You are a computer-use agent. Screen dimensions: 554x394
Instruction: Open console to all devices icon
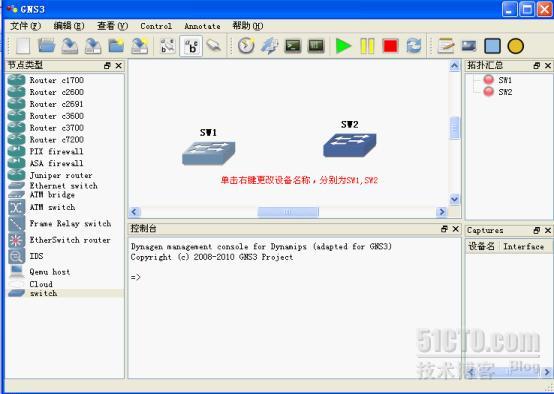pos(293,46)
